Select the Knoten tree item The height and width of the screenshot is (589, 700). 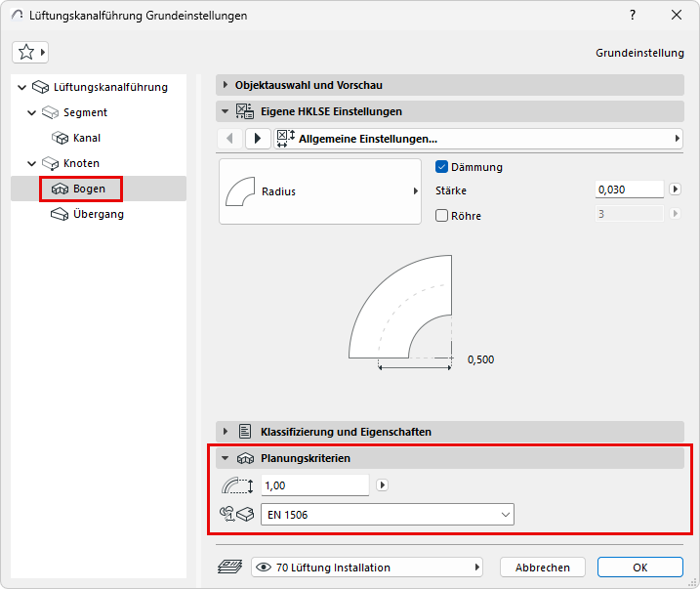(x=81, y=163)
